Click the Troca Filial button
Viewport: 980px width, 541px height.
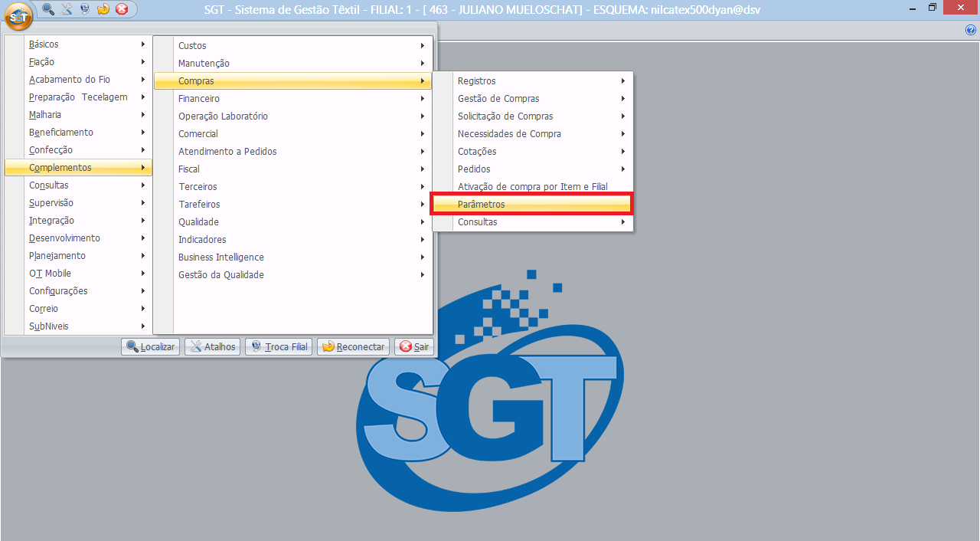pyautogui.click(x=278, y=346)
